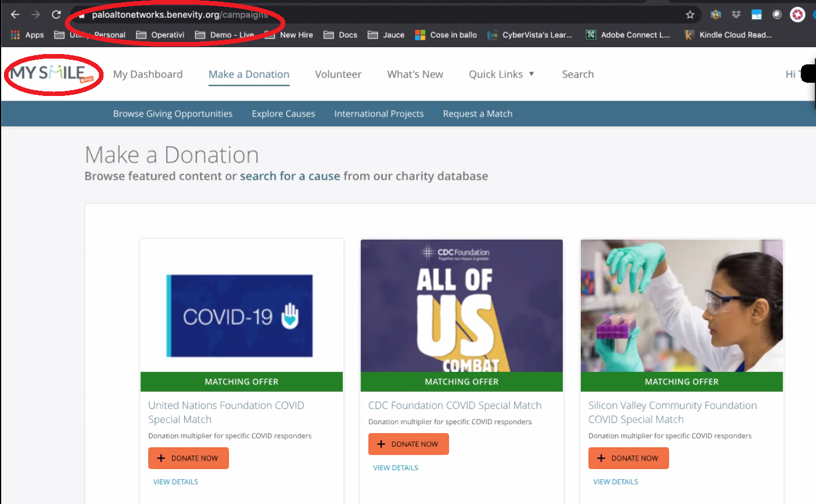Open the Dropbox extension icon
The height and width of the screenshot is (504, 816).
point(736,14)
